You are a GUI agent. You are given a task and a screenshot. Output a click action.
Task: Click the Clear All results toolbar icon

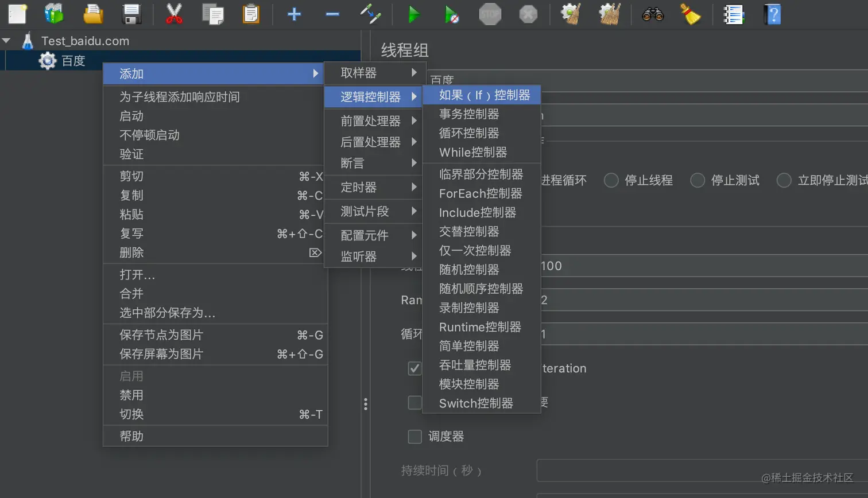(x=610, y=14)
